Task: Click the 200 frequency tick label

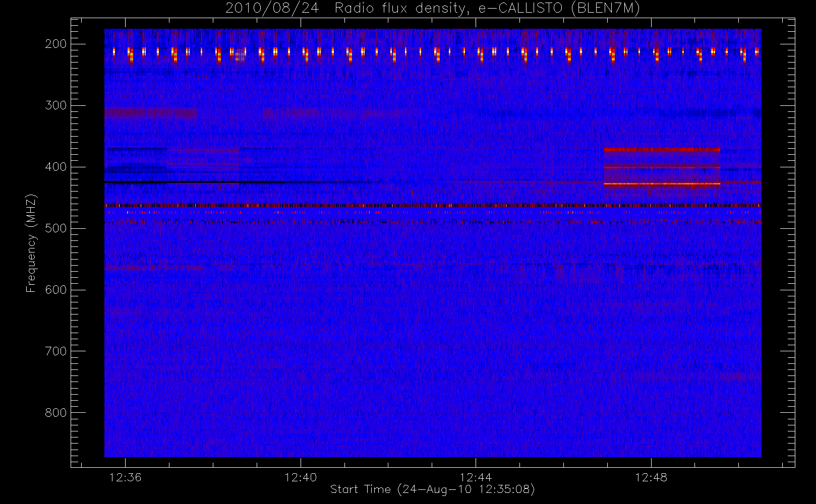Action: click(55, 44)
